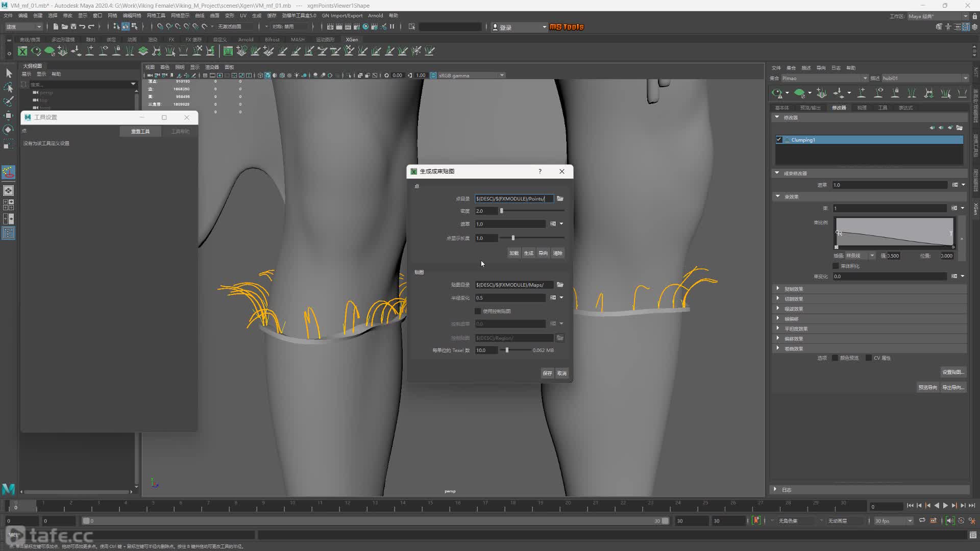The height and width of the screenshot is (551, 980).
Task: Click the radius variation 0.5 input field
Action: coord(510,298)
